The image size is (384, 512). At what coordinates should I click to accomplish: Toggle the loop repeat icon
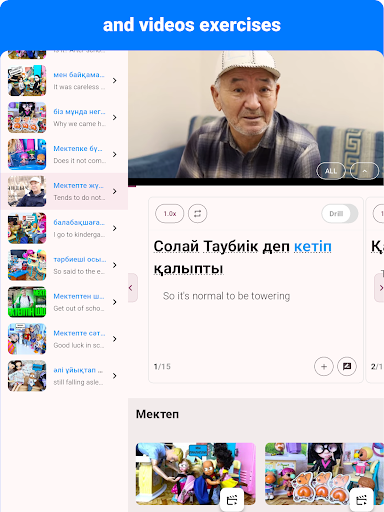[197, 213]
